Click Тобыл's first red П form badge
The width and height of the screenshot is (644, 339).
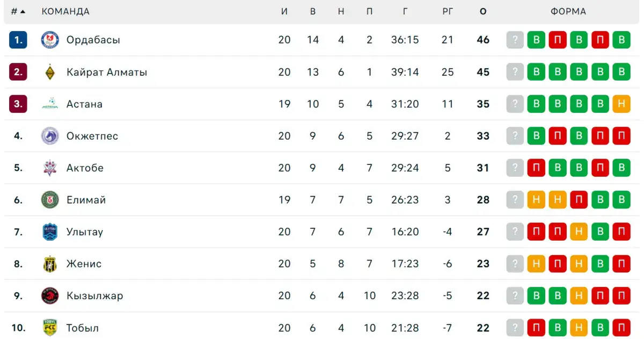[536, 328]
